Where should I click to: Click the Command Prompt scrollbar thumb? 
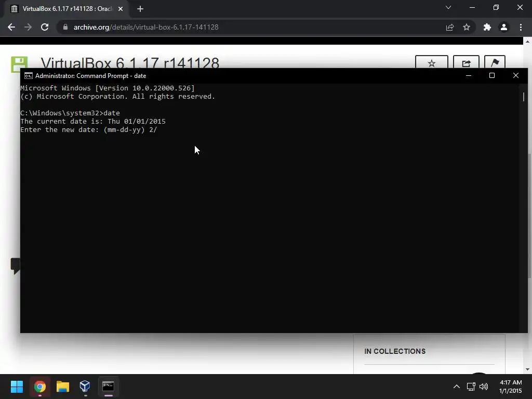pos(524,97)
